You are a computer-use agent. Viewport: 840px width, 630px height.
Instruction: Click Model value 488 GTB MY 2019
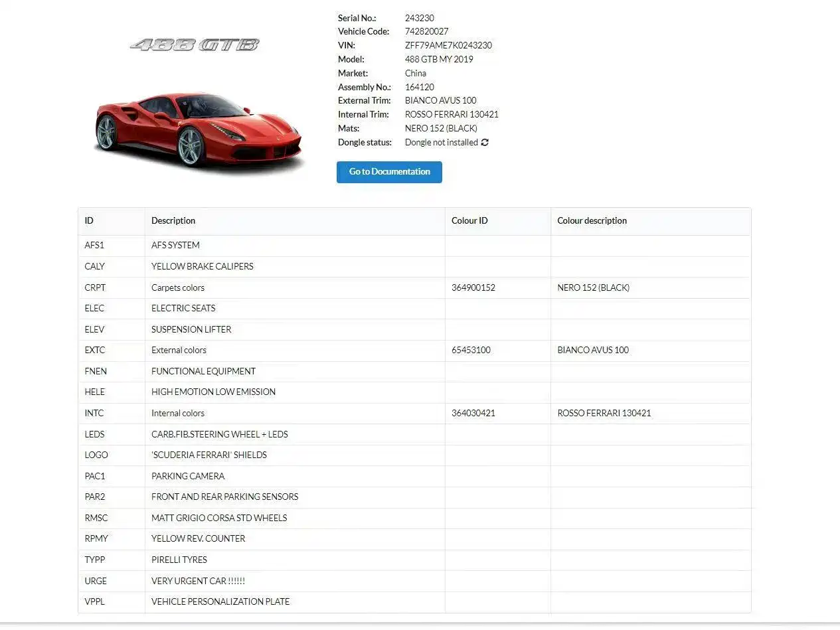[439, 60]
